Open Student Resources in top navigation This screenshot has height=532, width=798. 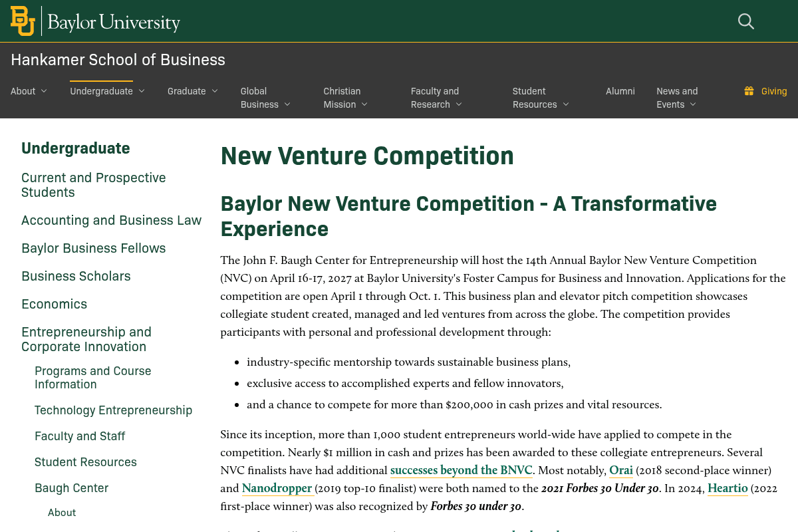tap(535, 98)
